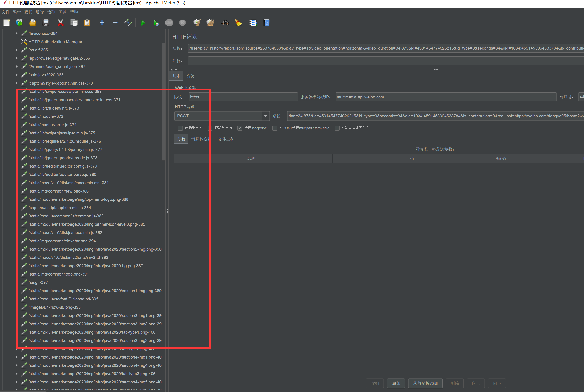Check 对POST使用multipart / form-data box
Screen dimensions: 584x392
coord(275,128)
